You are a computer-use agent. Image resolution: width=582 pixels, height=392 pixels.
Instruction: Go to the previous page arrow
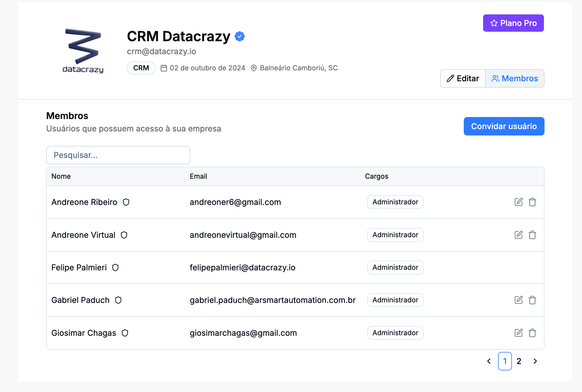(489, 361)
